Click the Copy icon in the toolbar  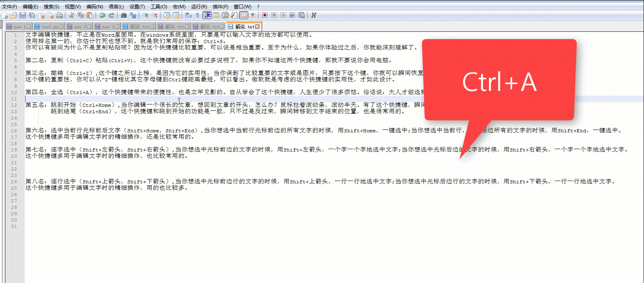coord(81,15)
